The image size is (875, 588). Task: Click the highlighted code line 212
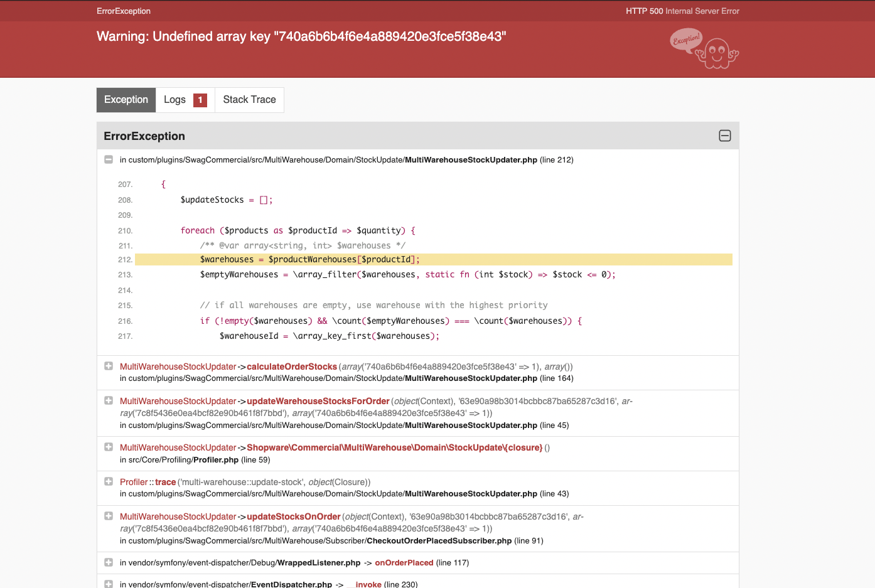[x=433, y=260]
